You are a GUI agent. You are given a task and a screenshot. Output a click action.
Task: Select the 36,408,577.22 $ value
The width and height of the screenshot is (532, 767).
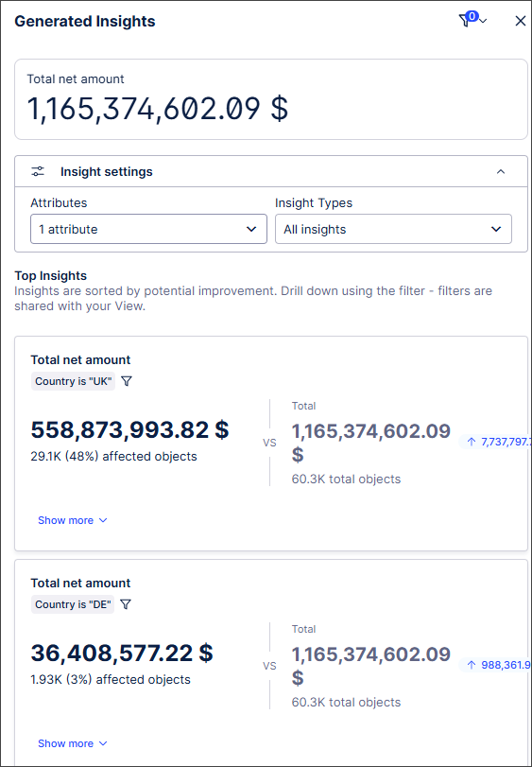[122, 653]
